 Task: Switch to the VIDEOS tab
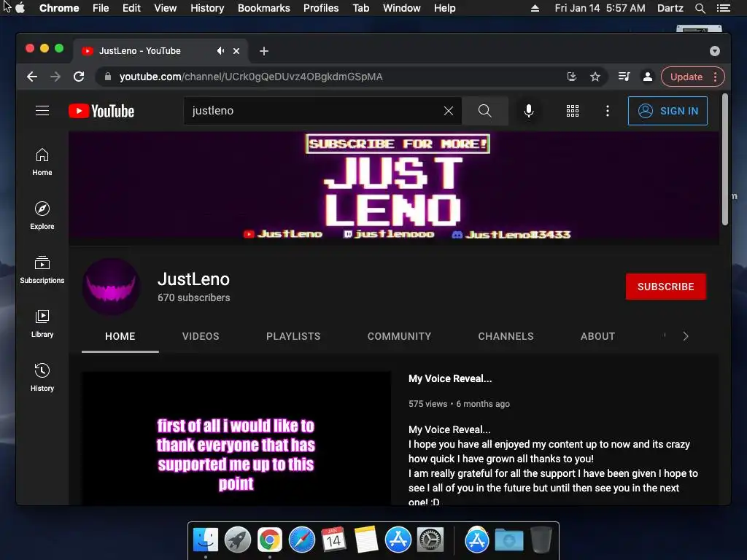tap(201, 336)
